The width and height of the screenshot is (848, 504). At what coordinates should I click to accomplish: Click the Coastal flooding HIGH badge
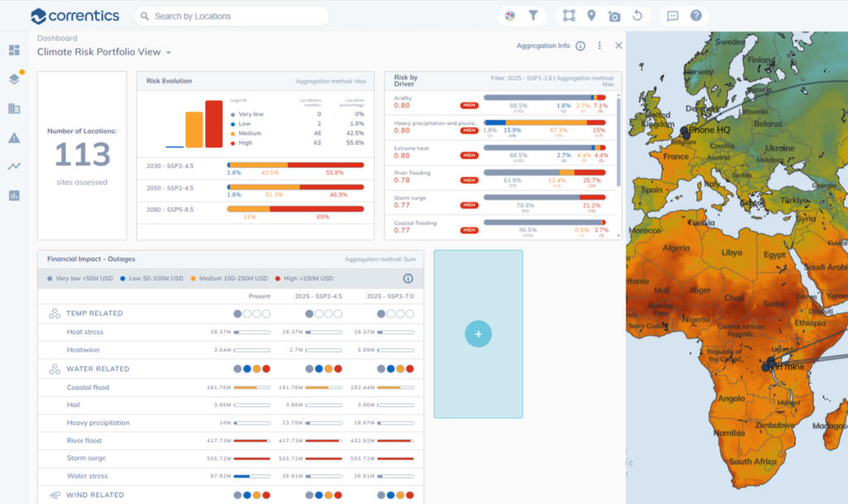[469, 230]
